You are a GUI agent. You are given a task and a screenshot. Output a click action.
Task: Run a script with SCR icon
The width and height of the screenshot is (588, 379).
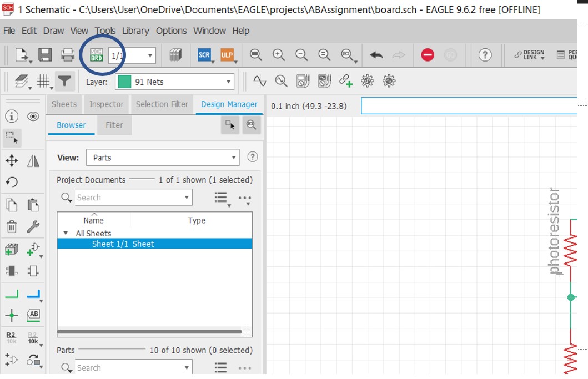[x=204, y=55]
